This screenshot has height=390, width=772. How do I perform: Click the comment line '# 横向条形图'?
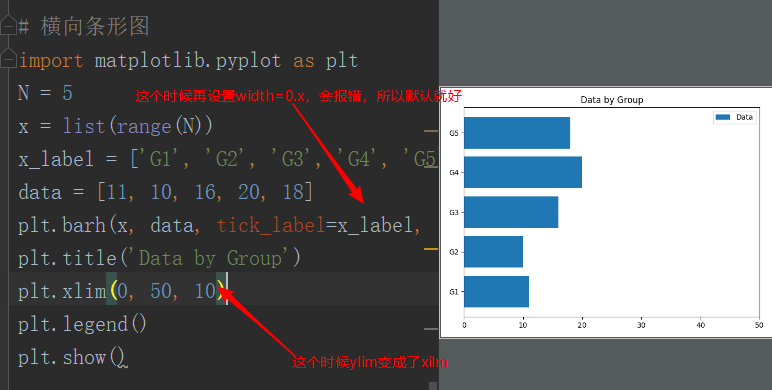click(84, 26)
